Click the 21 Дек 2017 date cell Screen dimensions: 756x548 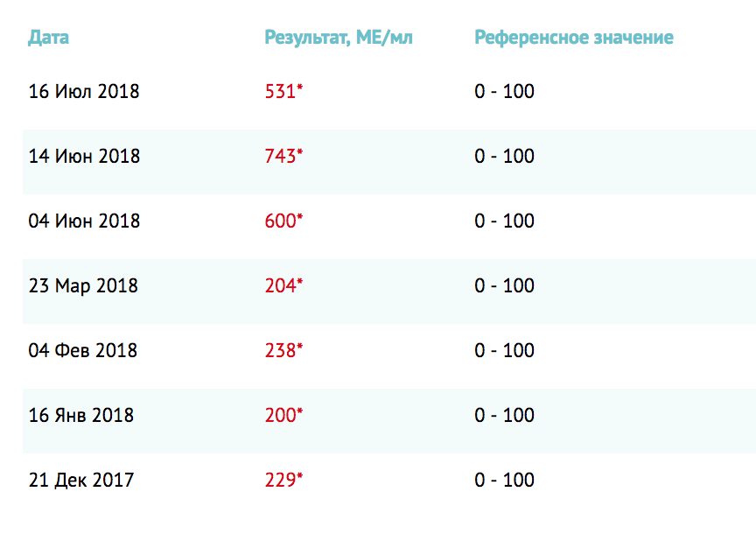click(x=81, y=480)
